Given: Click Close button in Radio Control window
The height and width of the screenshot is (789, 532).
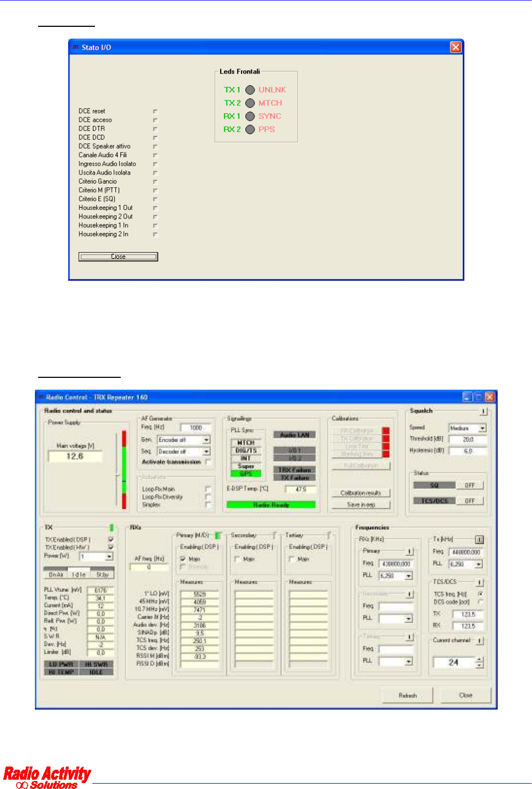Looking at the screenshot, I should [465, 695].
